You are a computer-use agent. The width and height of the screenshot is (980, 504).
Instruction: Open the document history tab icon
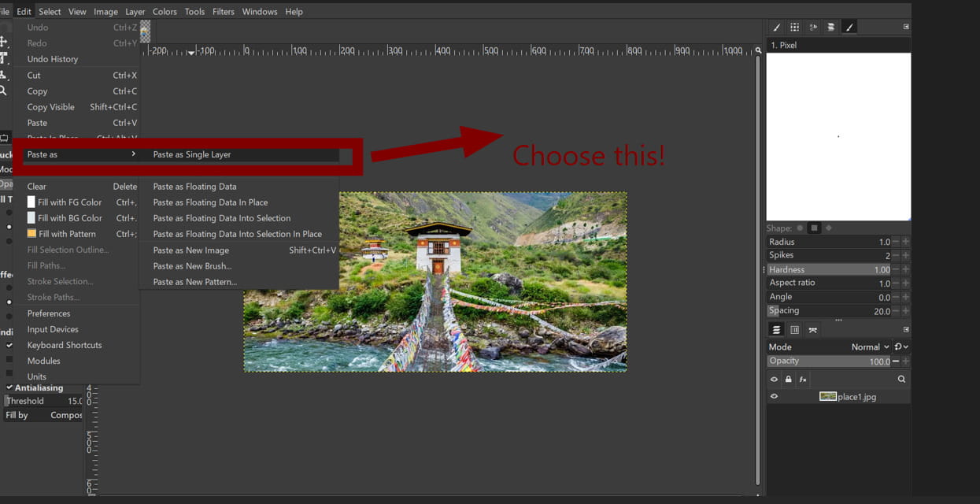pos(831,27)
